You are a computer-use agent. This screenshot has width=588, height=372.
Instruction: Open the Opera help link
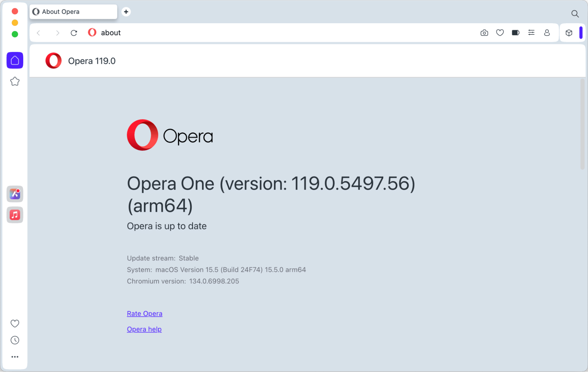(x=144, y=329)
